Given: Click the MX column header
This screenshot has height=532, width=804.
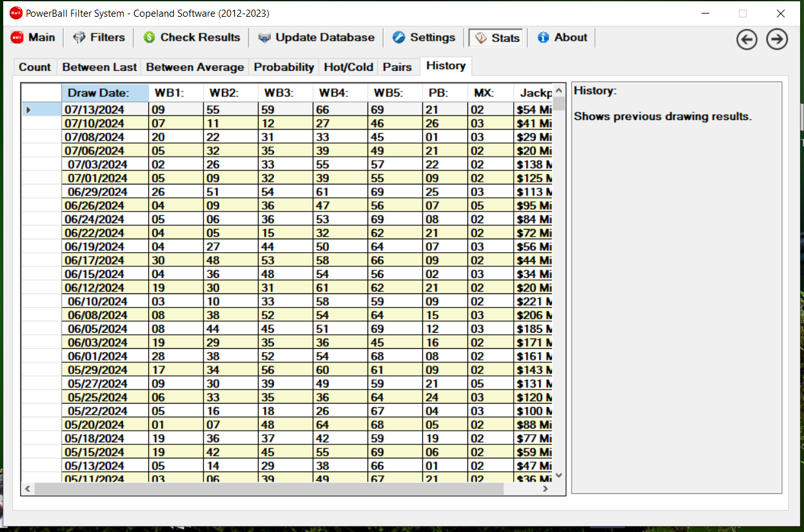Looking at the screenshot, I should (x=491, y=93).
